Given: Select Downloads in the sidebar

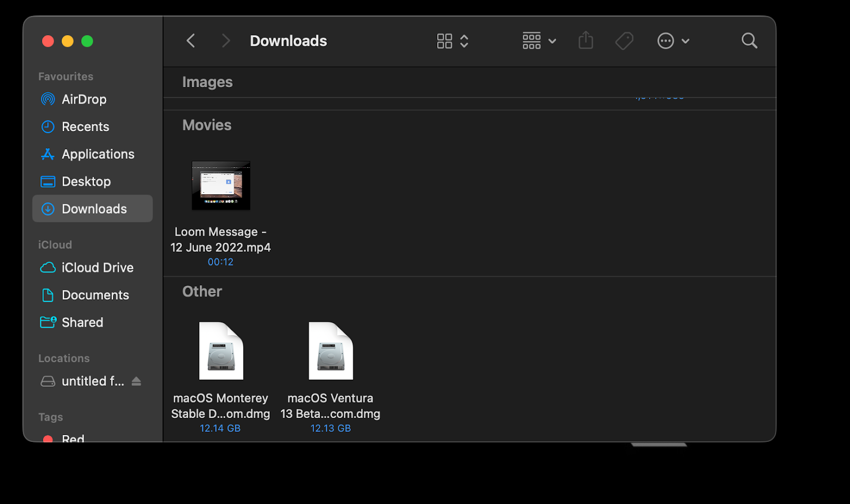Looking at the screenshot, I should pyautogui.click(x=92, y=209).
